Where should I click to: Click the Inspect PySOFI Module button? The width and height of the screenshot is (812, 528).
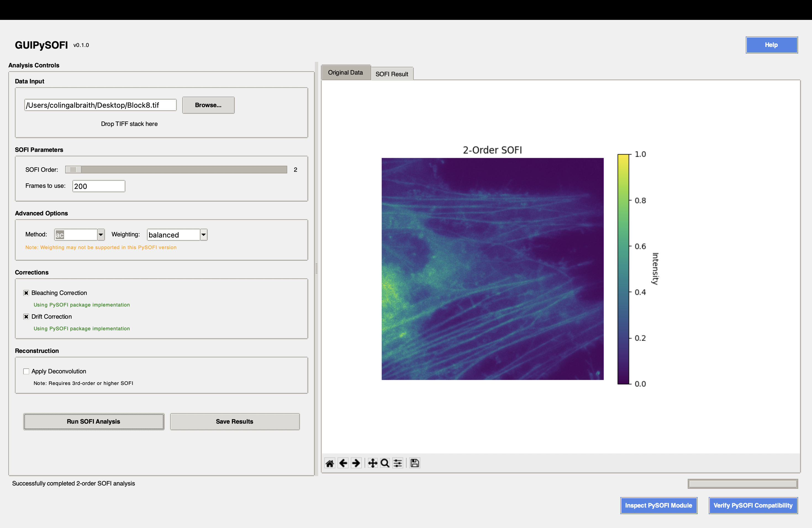pos(658,505)
